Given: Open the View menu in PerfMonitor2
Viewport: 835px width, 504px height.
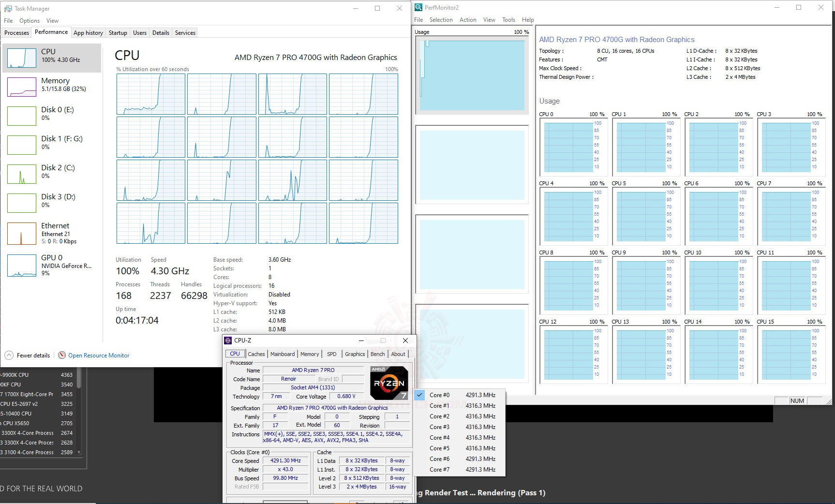Looking at the screenshot, I should coord(489,20).
